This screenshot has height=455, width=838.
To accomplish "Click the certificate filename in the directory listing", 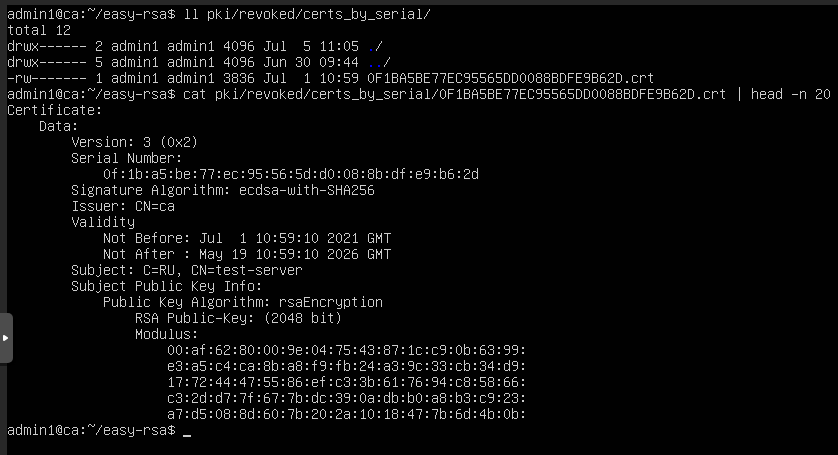I will point(510,78).
